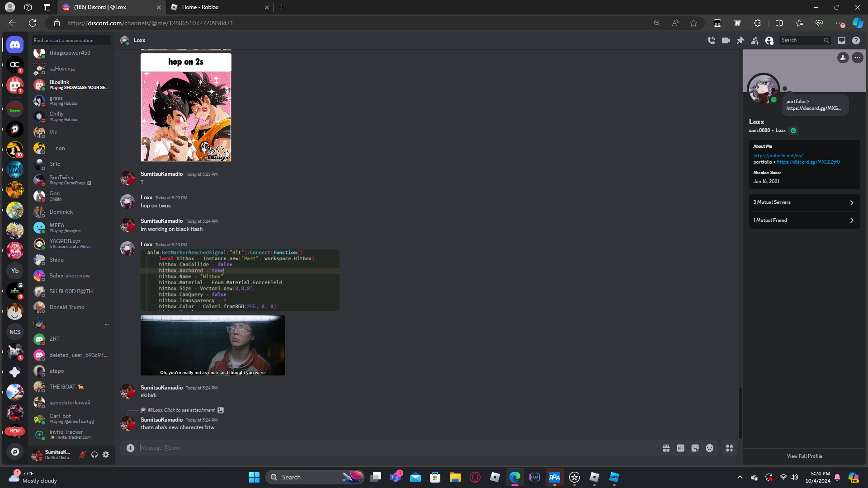
Task: Toggle microphone mute
Action: click(82, 455)
